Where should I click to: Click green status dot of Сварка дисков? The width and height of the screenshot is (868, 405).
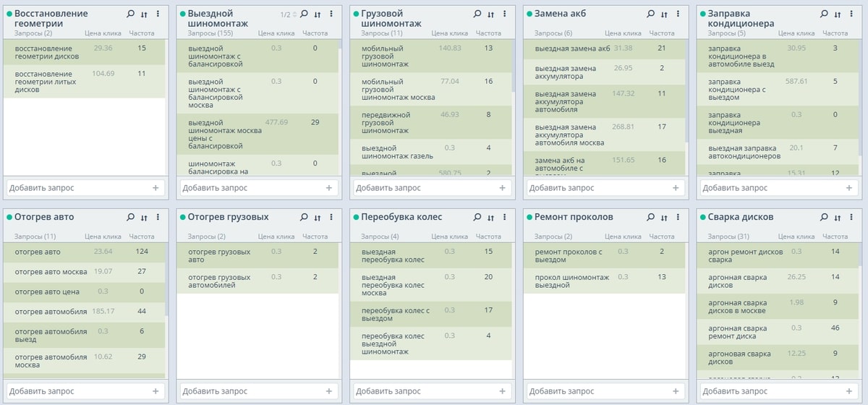click(702, 217)
